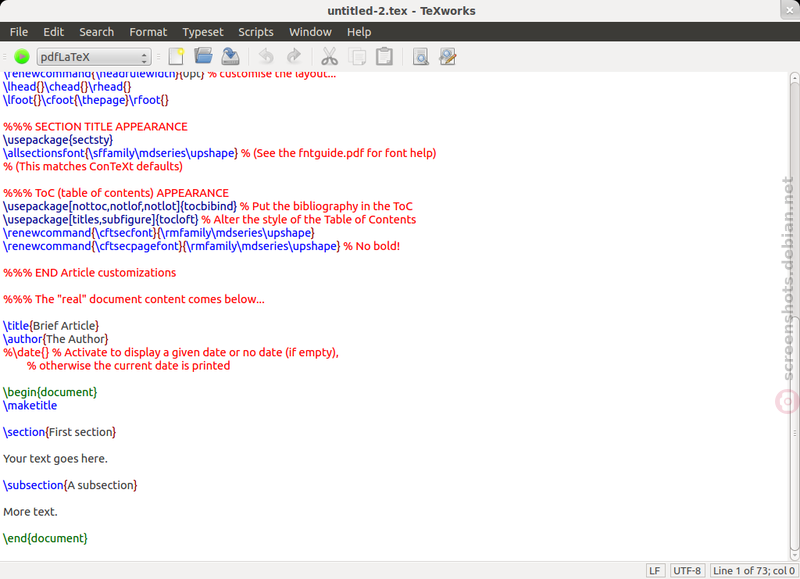Open the File menu
800x579 pixels.
(x=19, y=32)
